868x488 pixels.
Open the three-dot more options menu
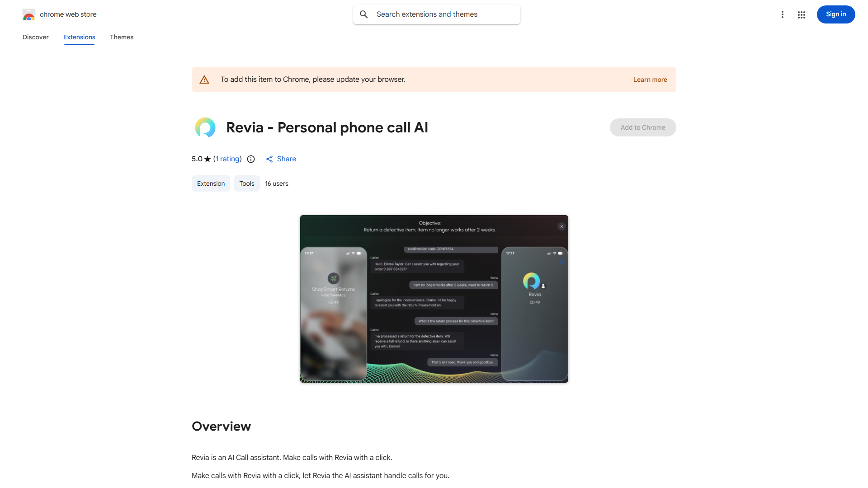pyautogui.click(x=783, y=14)
